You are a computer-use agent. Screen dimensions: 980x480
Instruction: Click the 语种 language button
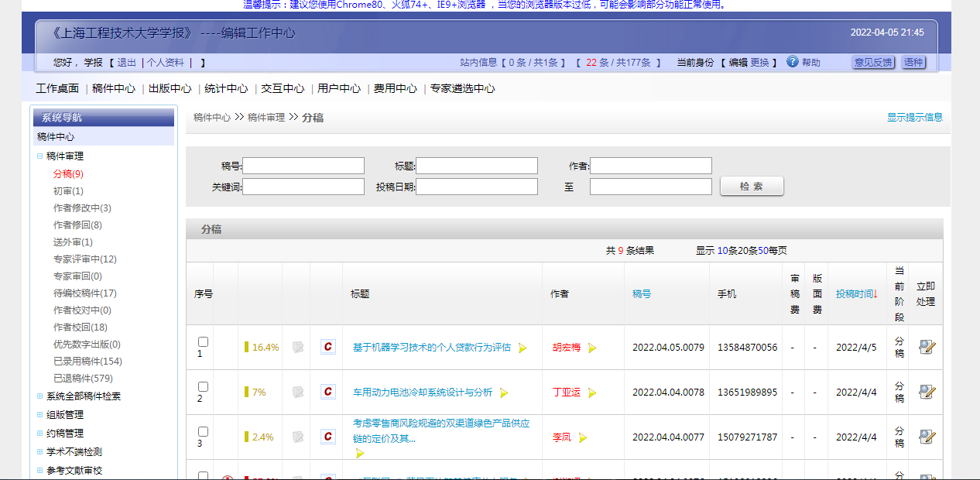(x=913, y=63)
